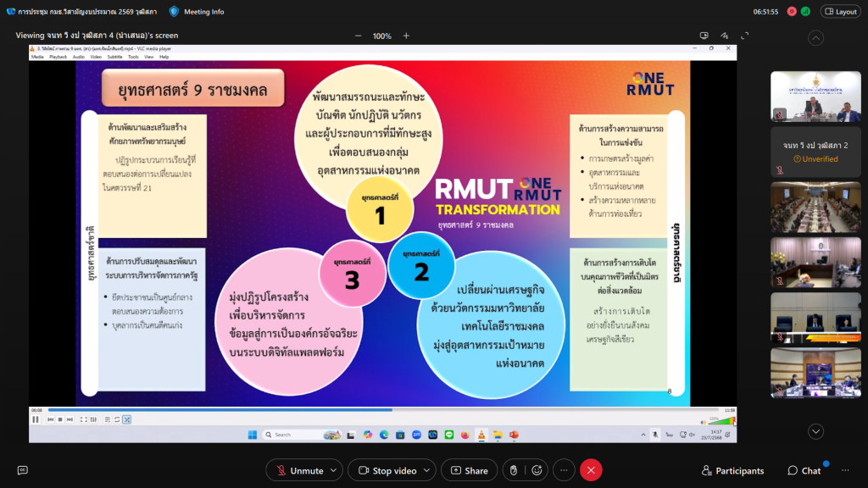The image size is (868, 488).
Task: Open closed captions icon at bottom left
Action: pyautogui.click(x=23, y=470)
